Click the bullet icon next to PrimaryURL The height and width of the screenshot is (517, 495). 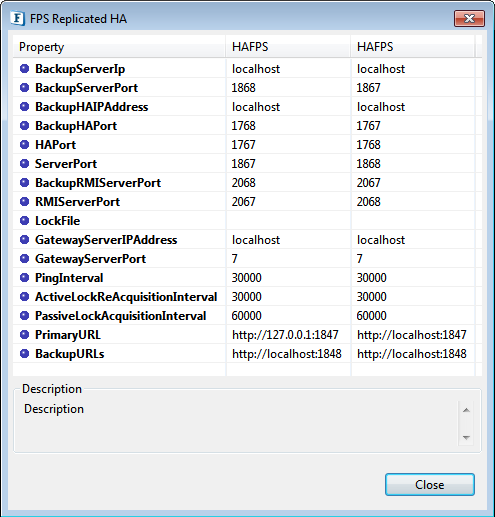(x=24, y=335)
